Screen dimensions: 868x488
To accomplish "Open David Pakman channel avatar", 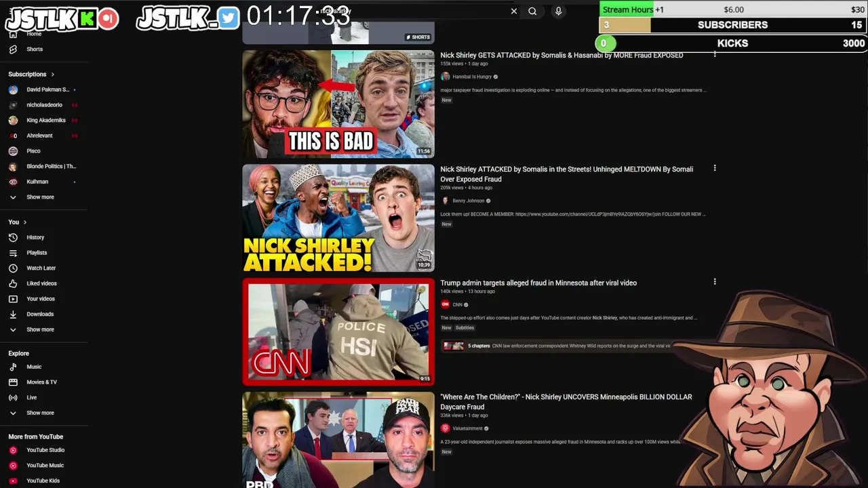I will (x=13, y=89).
